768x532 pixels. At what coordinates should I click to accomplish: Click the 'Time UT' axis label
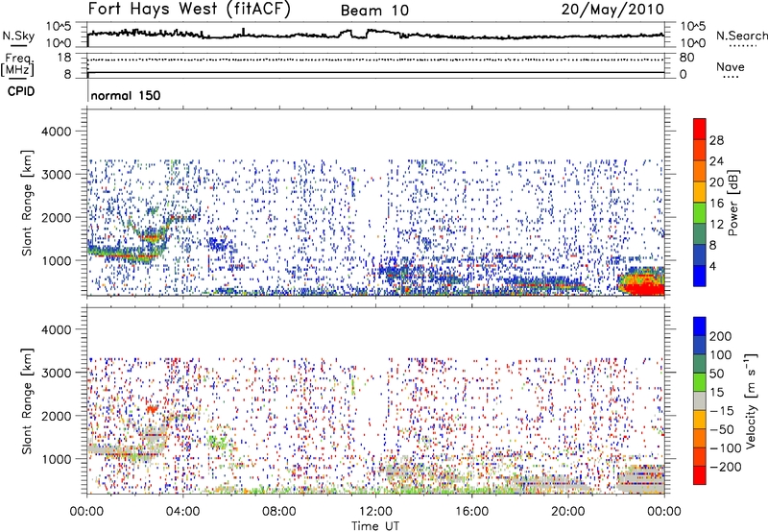point(375,526)
